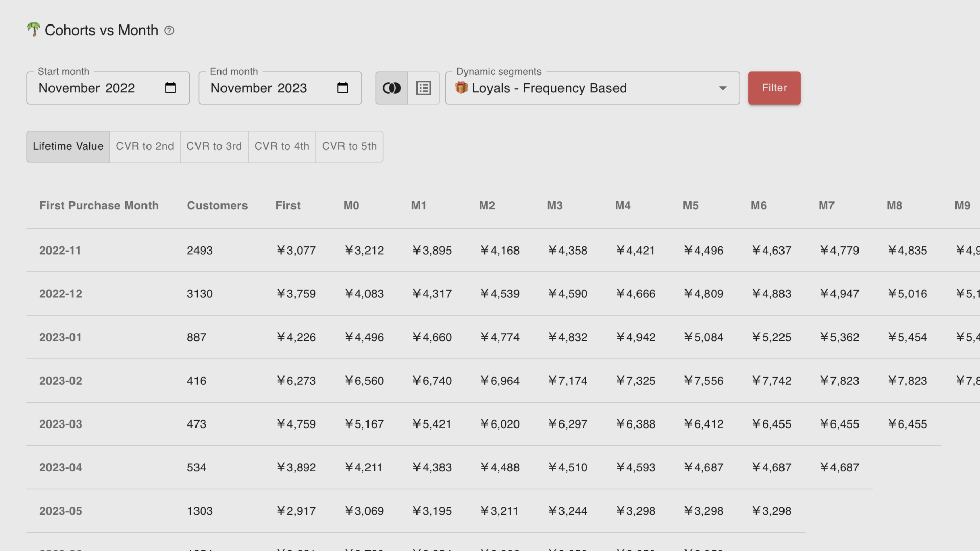
Task: Click the palm tree icon in title
Action: 33,30
